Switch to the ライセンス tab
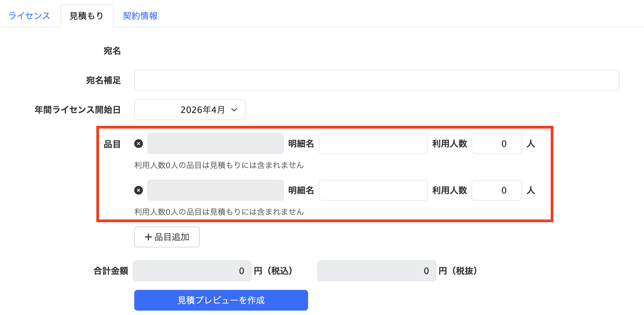This screenshot has width=644, height=315. [29, 16]
